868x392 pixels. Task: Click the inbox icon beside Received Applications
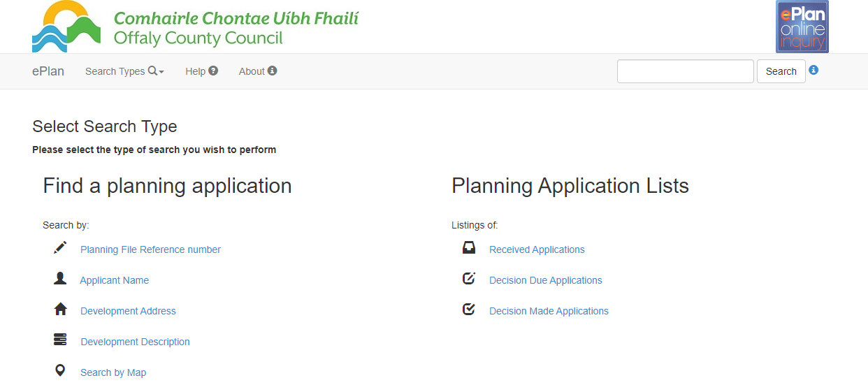click(x=469, y=247)
